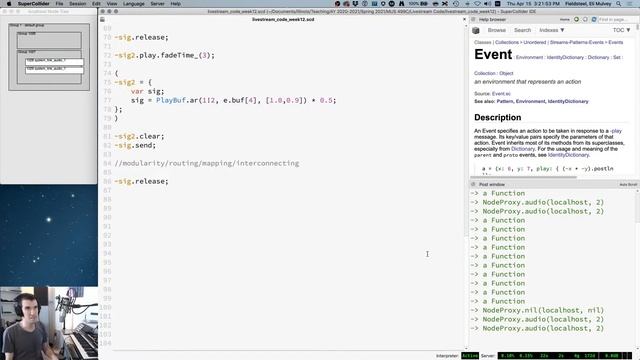
Task: Open the Environment superclass link
Action: (x=529, y=58)
